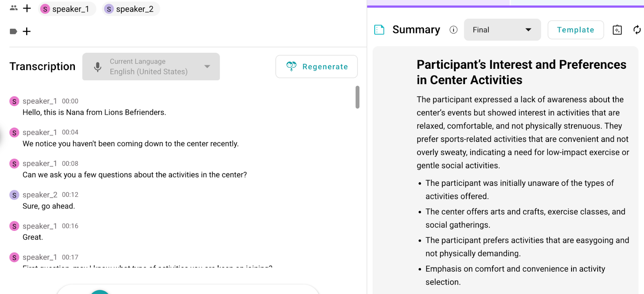Viewport: 644px width, 294px height.
Task: Open the Current Language dropdown
Action: pos(207,67)
